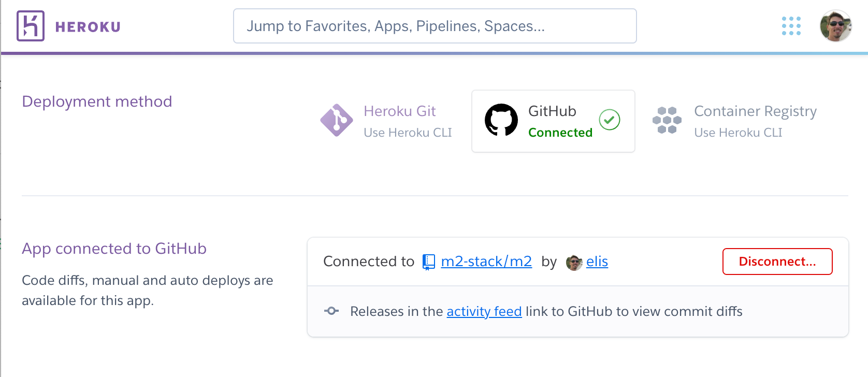The height and width of the screenshot is (377, 868).
Task: Visit the elis GitHub profile link
Action: click(597, 262)
